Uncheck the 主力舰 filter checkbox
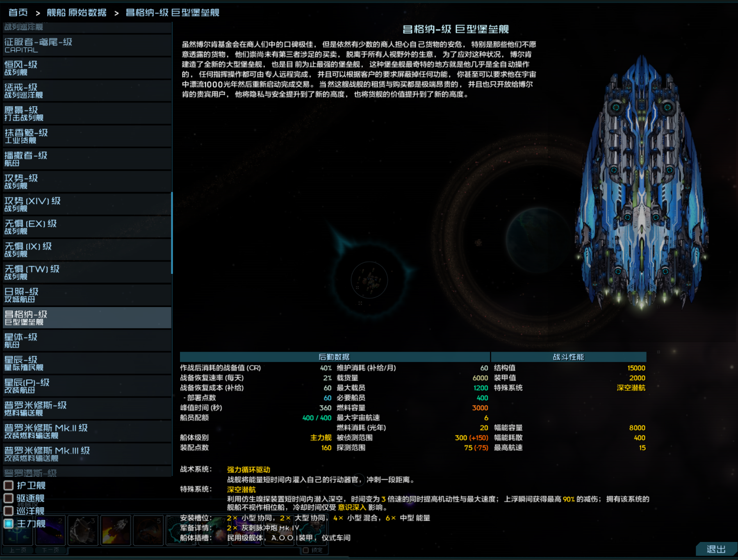This screenshot has height=560, width=738. [x=9, y=524]
